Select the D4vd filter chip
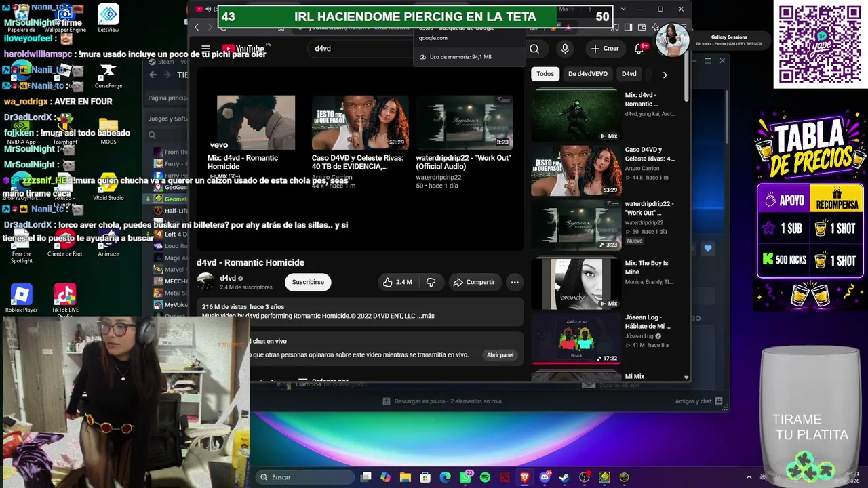Image resolution: width=868 pixels, height=488 pixels. [x=629, y=74]
